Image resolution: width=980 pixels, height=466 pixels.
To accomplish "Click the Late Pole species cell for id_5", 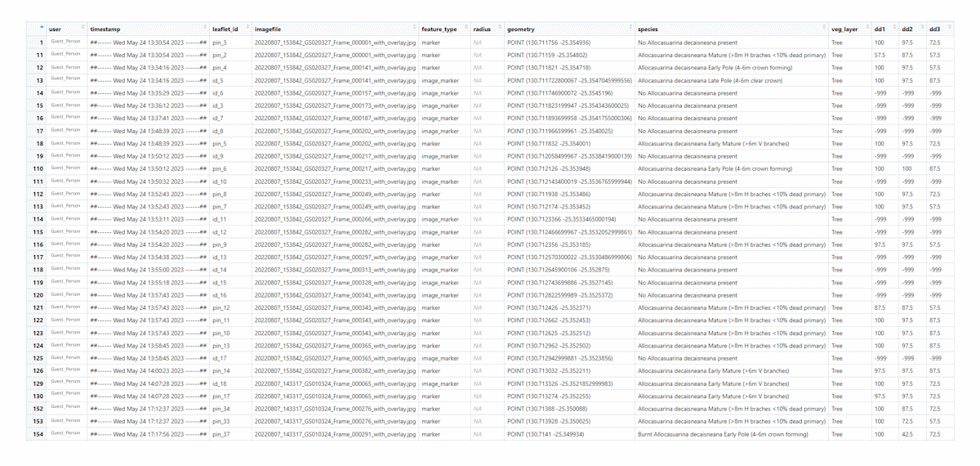I will coord(710,81).
